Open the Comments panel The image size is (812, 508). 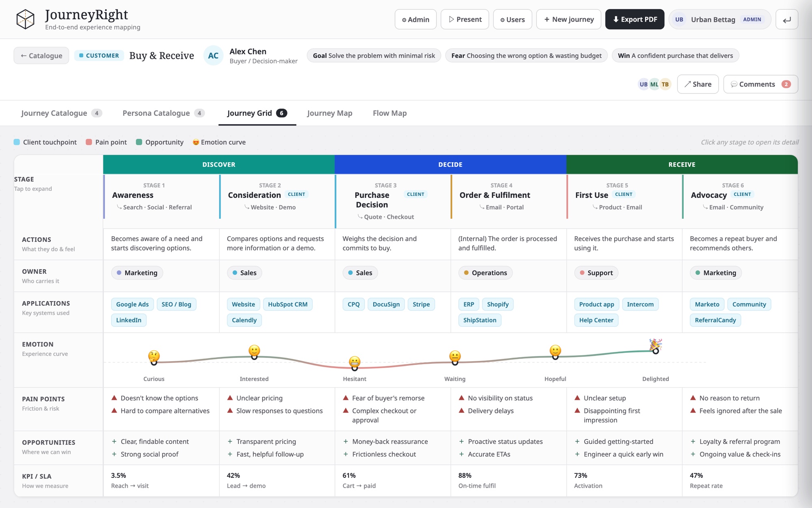tap(760, 84)
